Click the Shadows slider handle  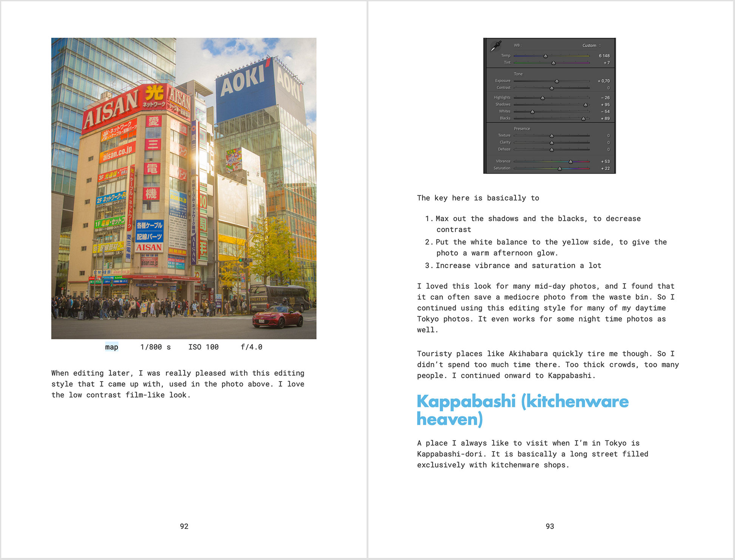585,105
